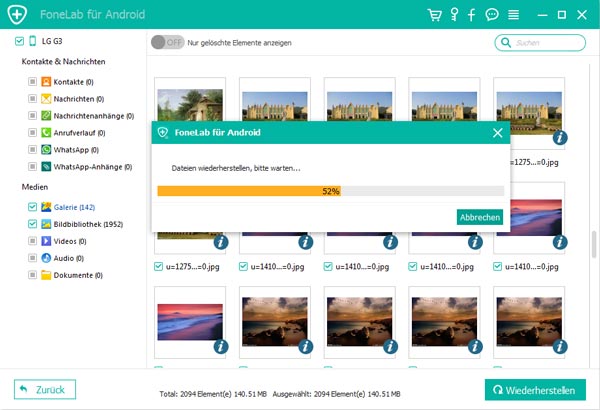
Task: Click the Videos play icon
Action: [46, 241]
